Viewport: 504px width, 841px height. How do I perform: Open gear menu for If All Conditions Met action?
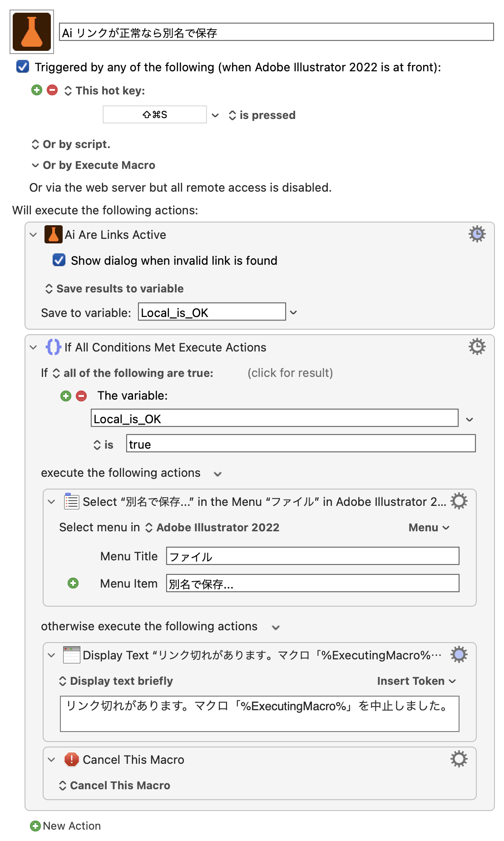(477, 346)
